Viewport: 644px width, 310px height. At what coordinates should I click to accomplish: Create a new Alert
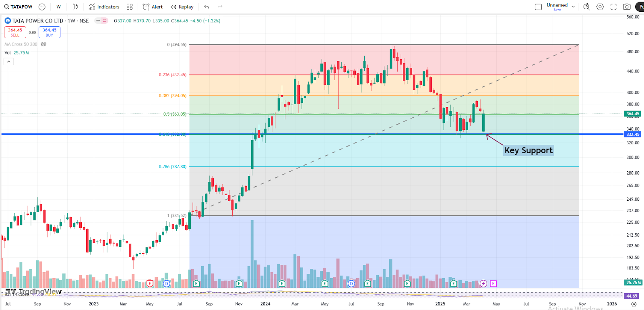tap(153, 7)
